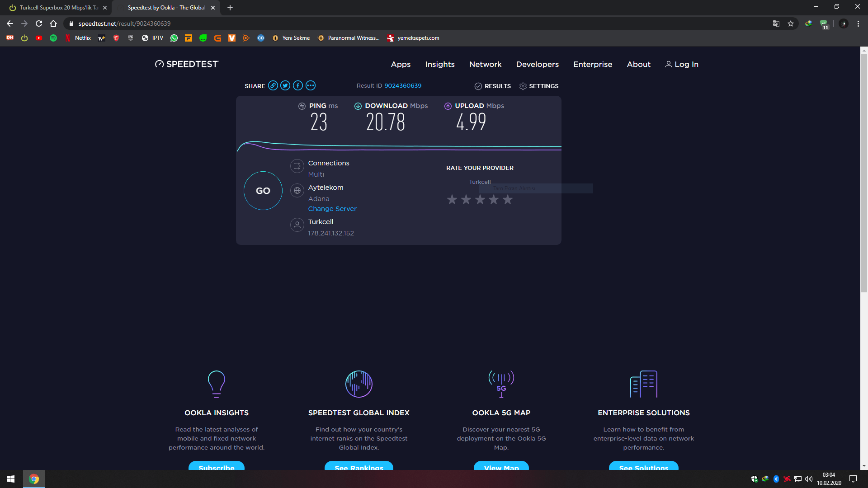Click Change Server link
The width and height of the screenshot is (868, 488).
[332, 209]
